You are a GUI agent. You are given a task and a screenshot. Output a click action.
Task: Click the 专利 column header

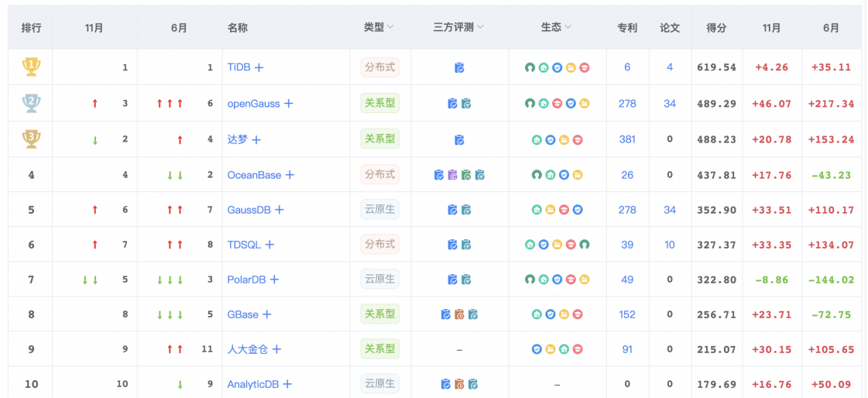627,27
